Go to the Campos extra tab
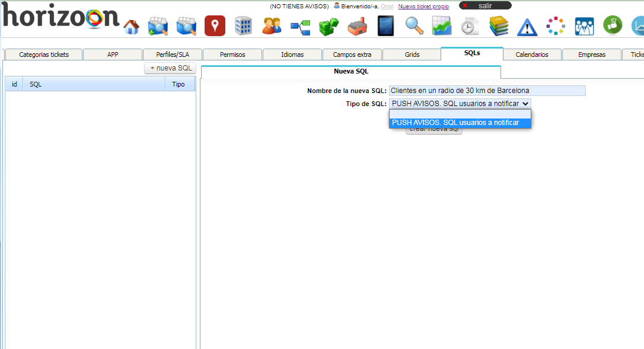 point(352,55)
